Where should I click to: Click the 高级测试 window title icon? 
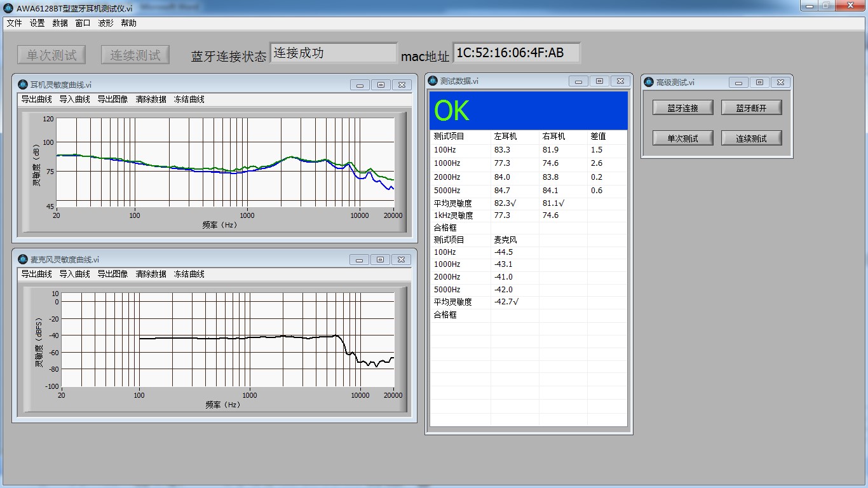click(x=649, y=82)
